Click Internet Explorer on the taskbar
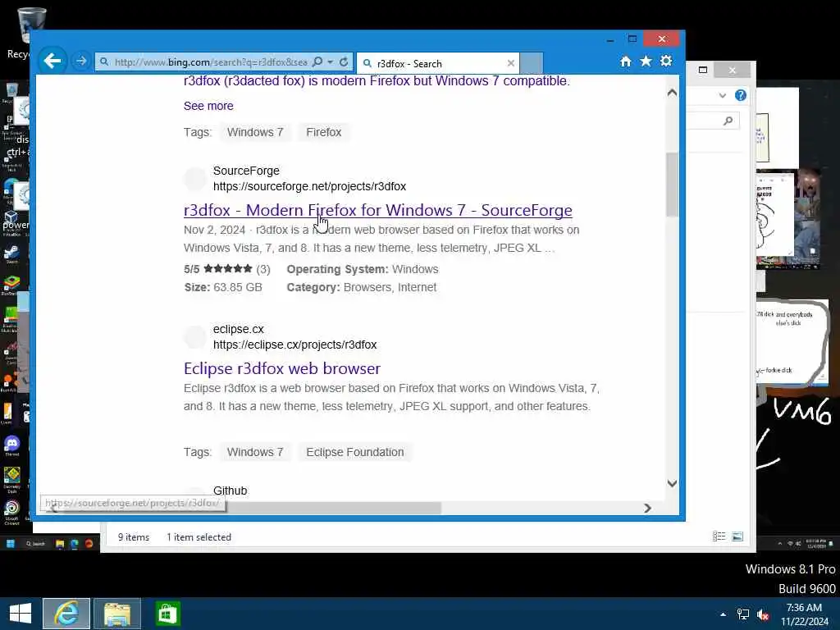Image resolution: width=840 pixels, height=630 pixels. (x=66, y=614)
